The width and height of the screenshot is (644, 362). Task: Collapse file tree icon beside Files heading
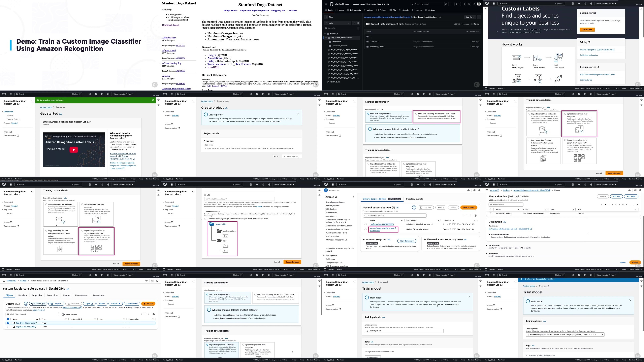(326, 17)
